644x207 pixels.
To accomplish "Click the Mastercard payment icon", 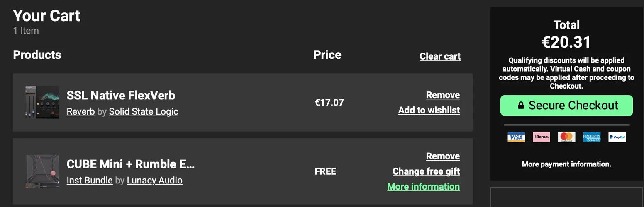I will pos(566,137).
